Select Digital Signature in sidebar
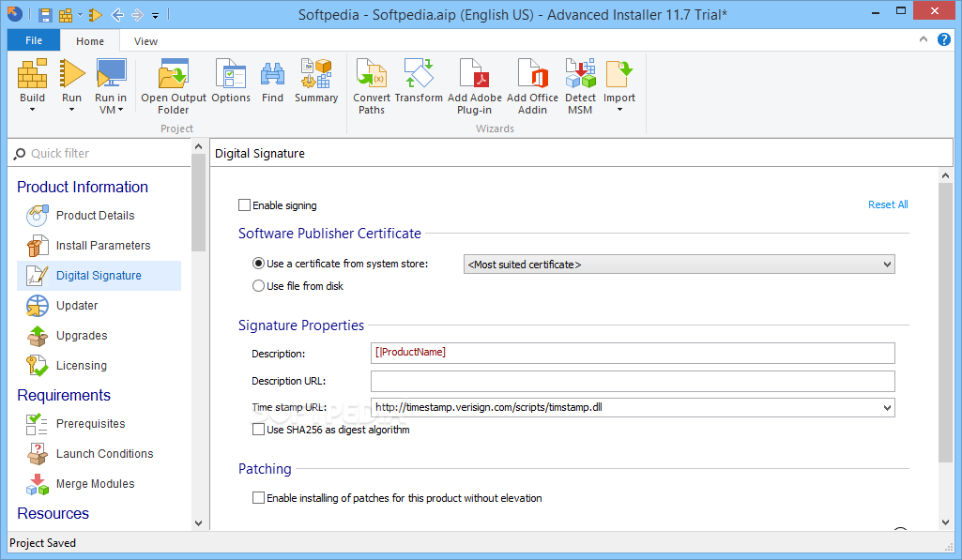 [99, 276]
